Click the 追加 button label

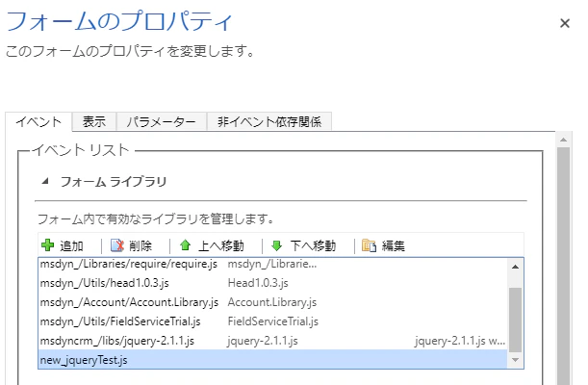(71, 246)
